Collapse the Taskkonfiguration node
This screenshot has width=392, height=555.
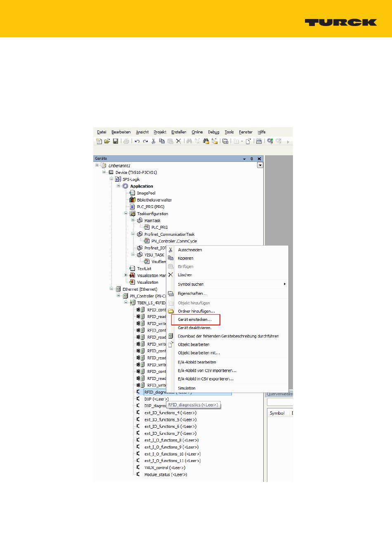point(126,213)
